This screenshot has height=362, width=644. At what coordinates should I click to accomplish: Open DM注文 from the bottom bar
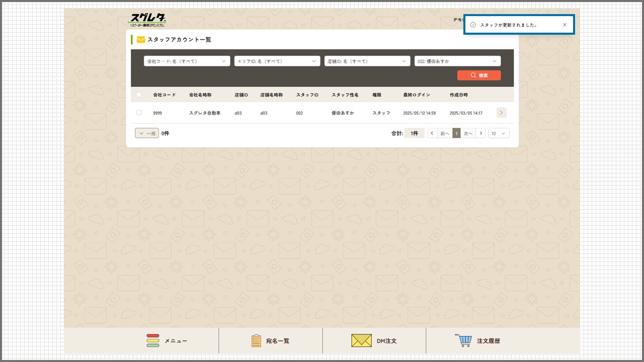tap(374, 341)
